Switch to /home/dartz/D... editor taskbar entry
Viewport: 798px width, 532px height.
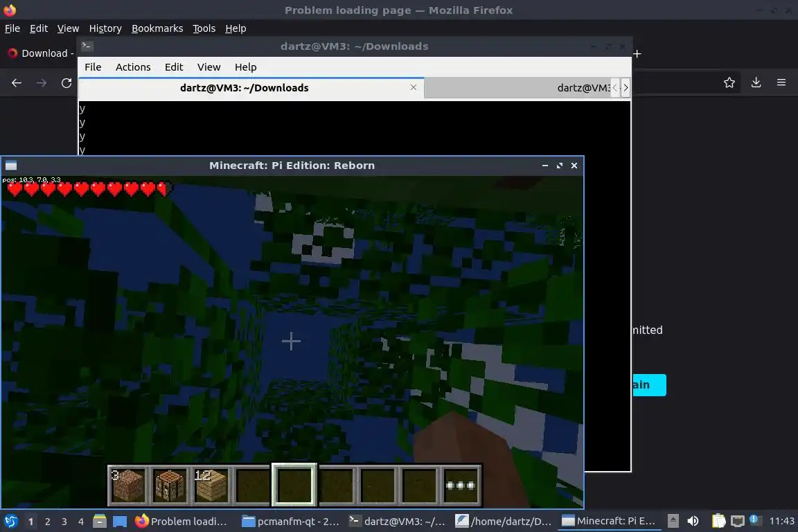(504, 522)
